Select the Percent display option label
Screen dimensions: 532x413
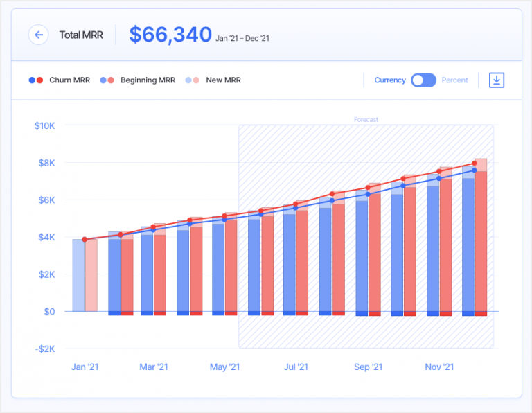pos(454,80)
